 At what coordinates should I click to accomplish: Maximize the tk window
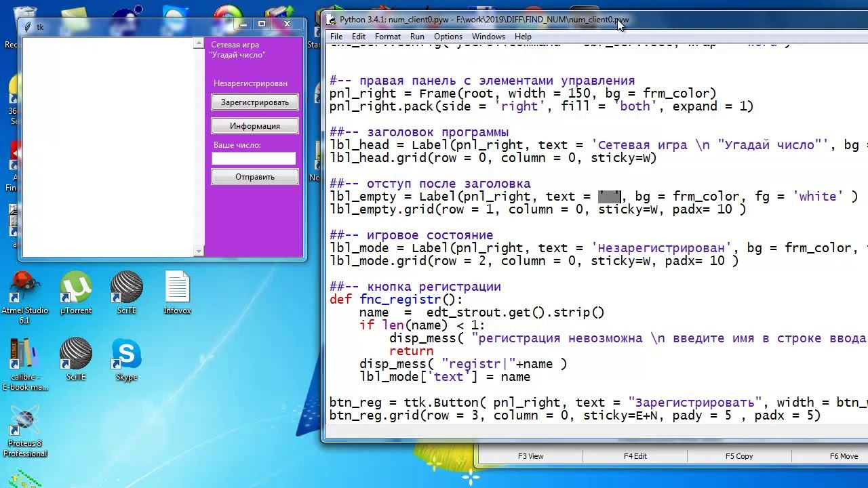coord(262,24)
